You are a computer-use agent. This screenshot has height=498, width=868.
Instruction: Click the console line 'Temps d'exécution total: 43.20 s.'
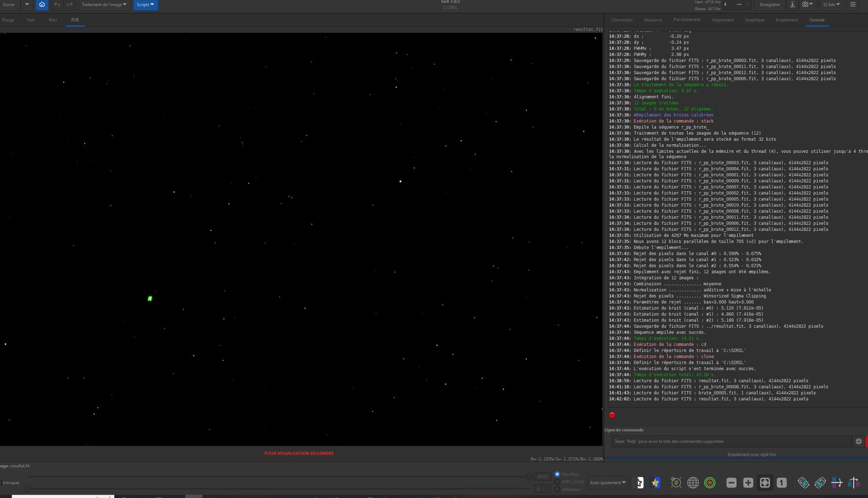coord(675,375)
